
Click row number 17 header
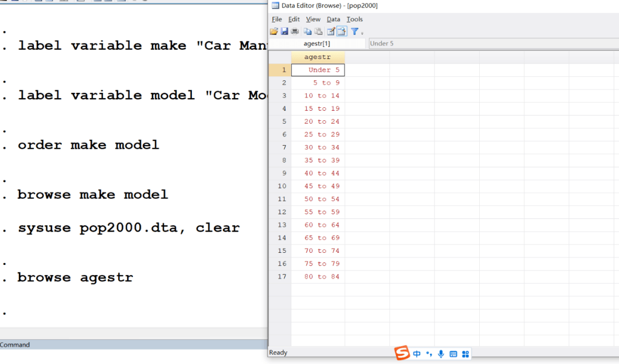click(x=280, y=277)
